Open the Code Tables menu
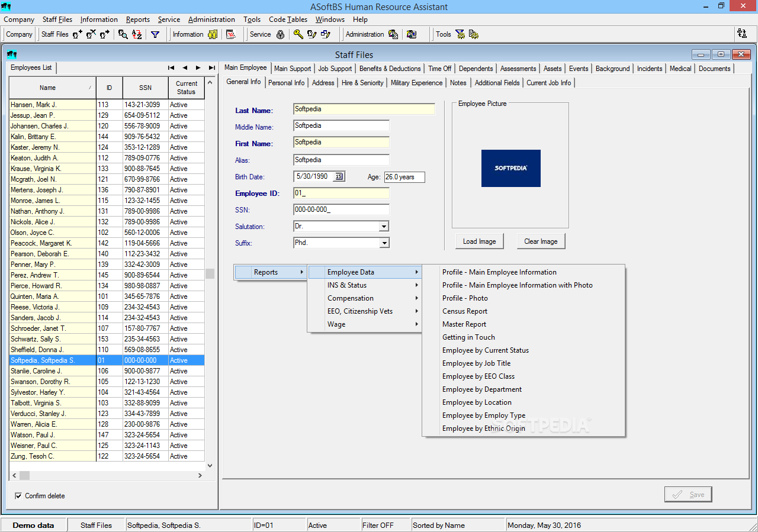 click(x=288, y=20)
